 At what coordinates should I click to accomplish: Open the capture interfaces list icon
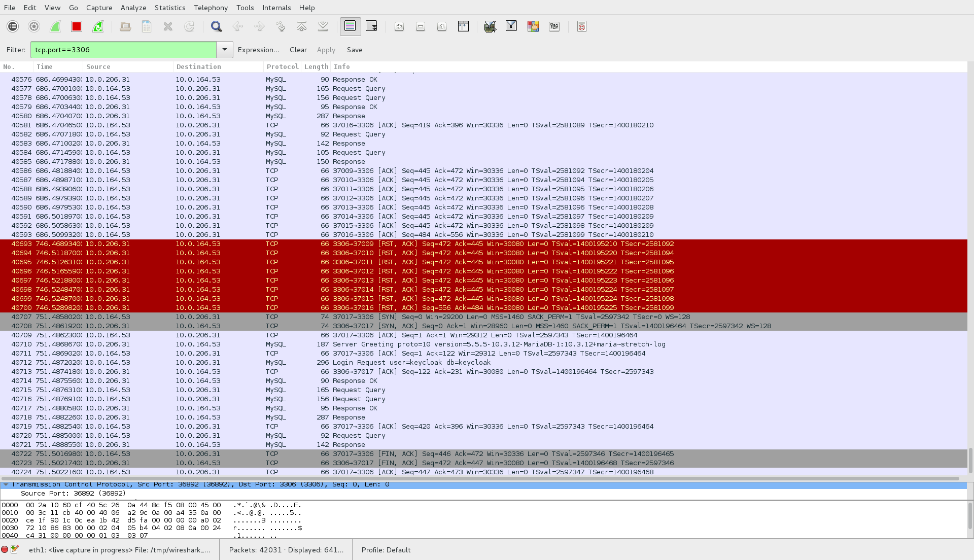point(13,26)
